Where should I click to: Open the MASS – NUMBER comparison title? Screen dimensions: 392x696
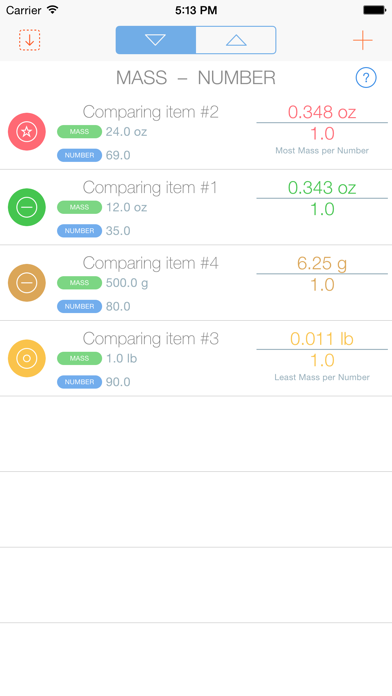(x=196, y=78)
